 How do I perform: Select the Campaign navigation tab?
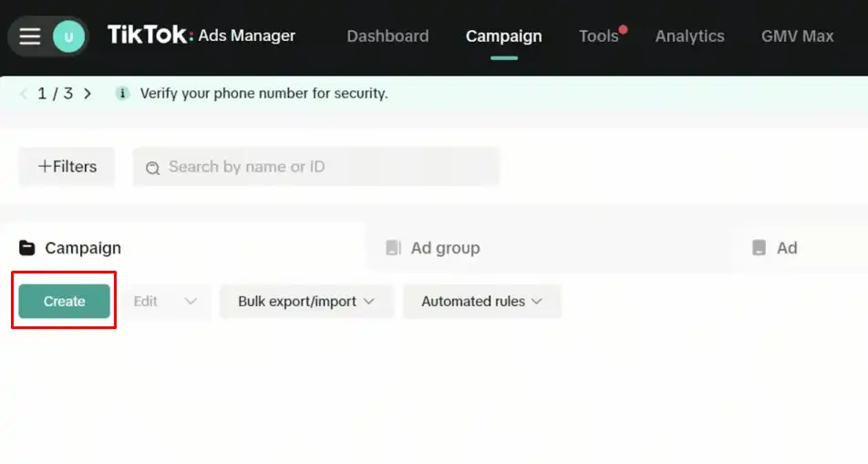pos(503,36)
